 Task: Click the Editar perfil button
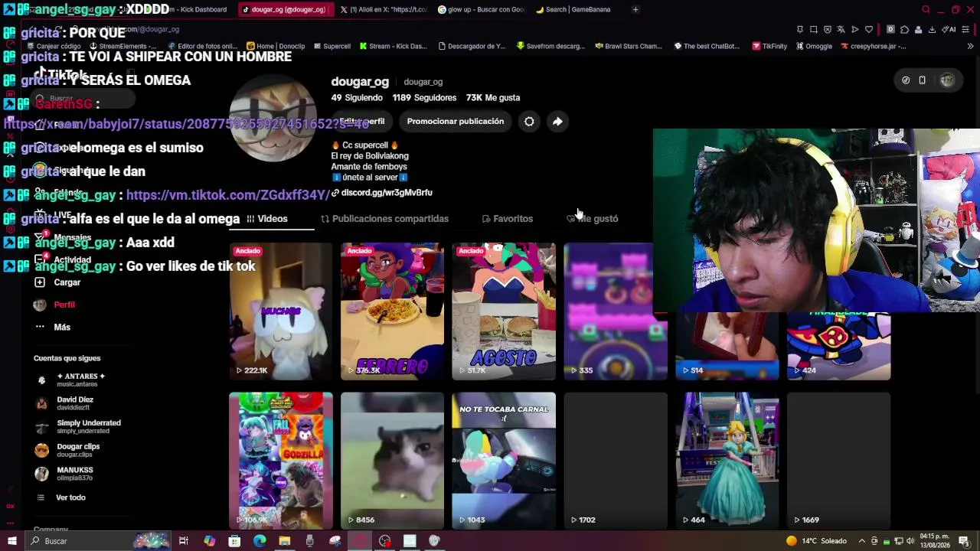click(361, 121)
